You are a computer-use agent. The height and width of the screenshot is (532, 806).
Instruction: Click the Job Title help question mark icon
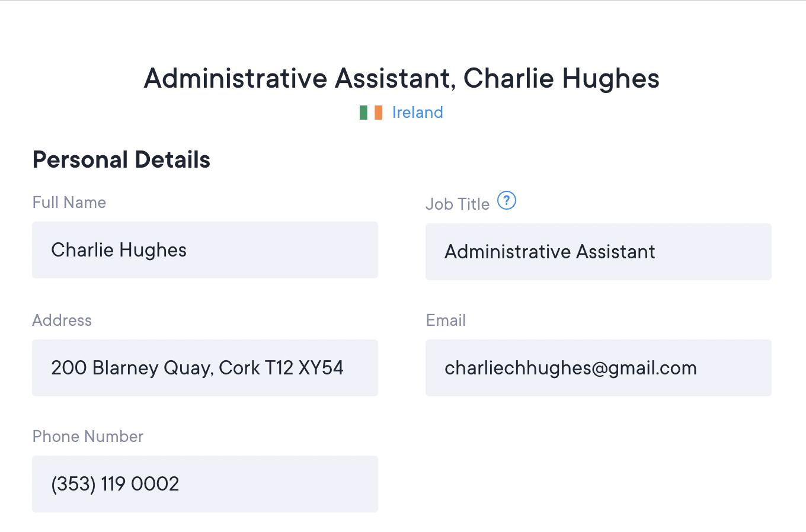507,201
